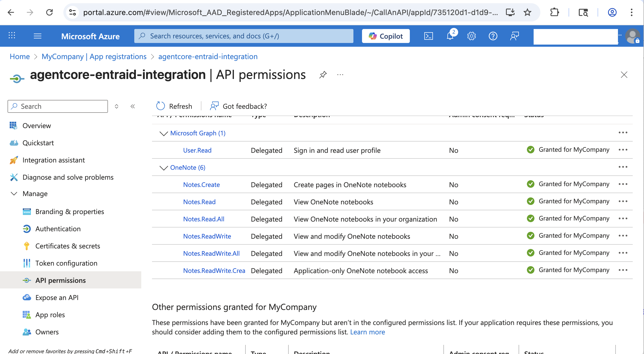Open the browser three-dot menu
Screen dimensions: 644x354
[632, 12]
